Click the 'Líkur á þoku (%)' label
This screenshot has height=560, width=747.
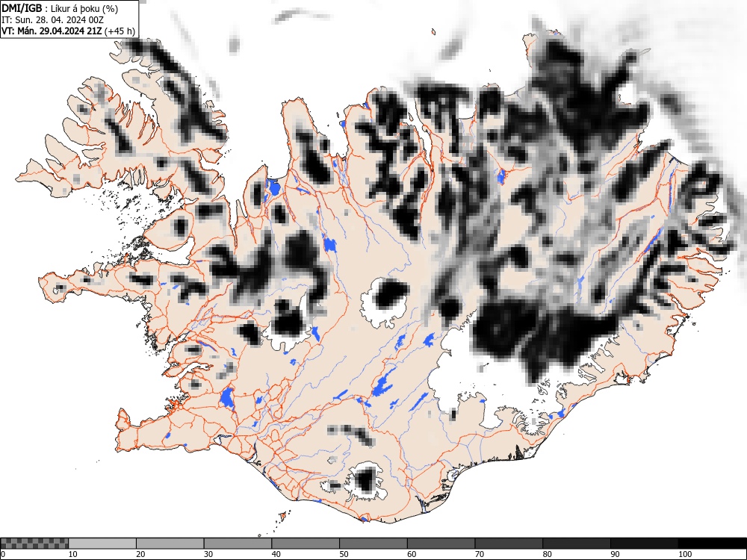84,8
